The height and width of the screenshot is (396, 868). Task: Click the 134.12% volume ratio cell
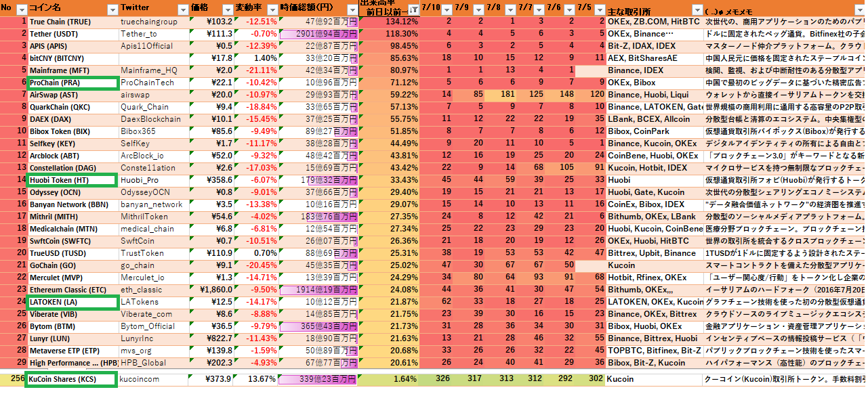click(x=390, y=22)
